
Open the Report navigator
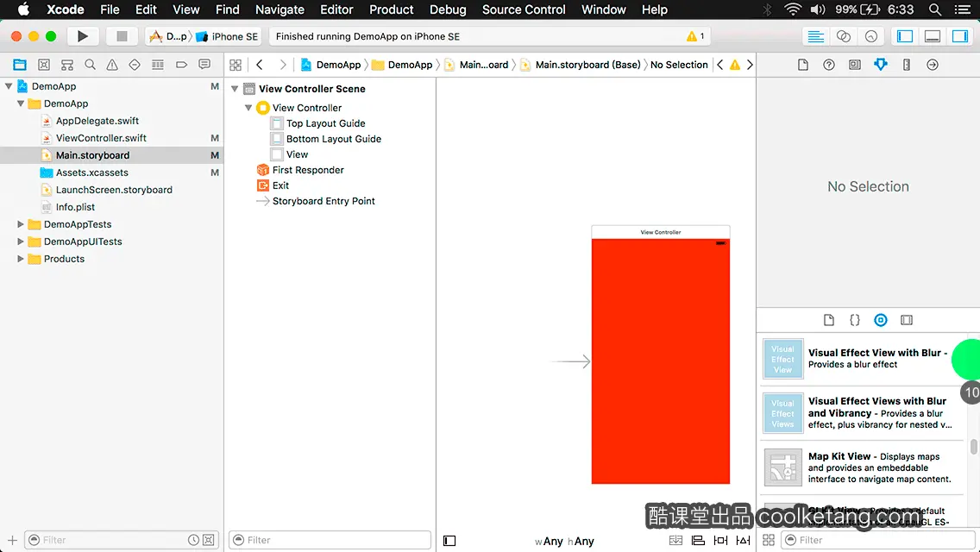[x=204, y=65]
